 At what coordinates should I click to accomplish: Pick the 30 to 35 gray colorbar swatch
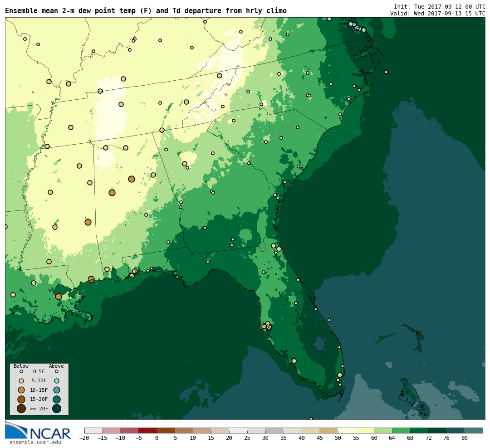pos(274,430)
